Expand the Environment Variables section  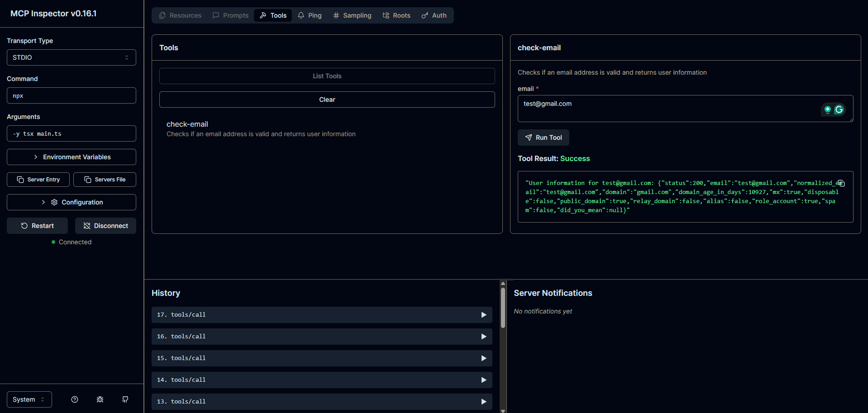72,157
